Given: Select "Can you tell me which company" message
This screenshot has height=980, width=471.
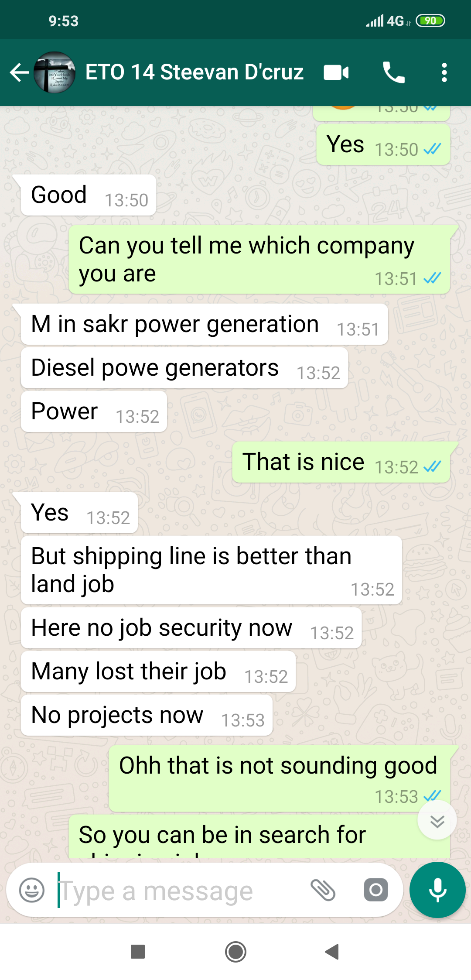Looking at the screenshot, I should [259, 260].
